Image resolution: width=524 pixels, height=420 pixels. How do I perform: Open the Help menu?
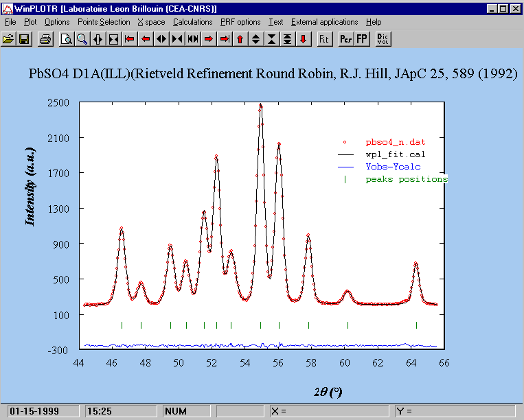click(x=374, y=22)
